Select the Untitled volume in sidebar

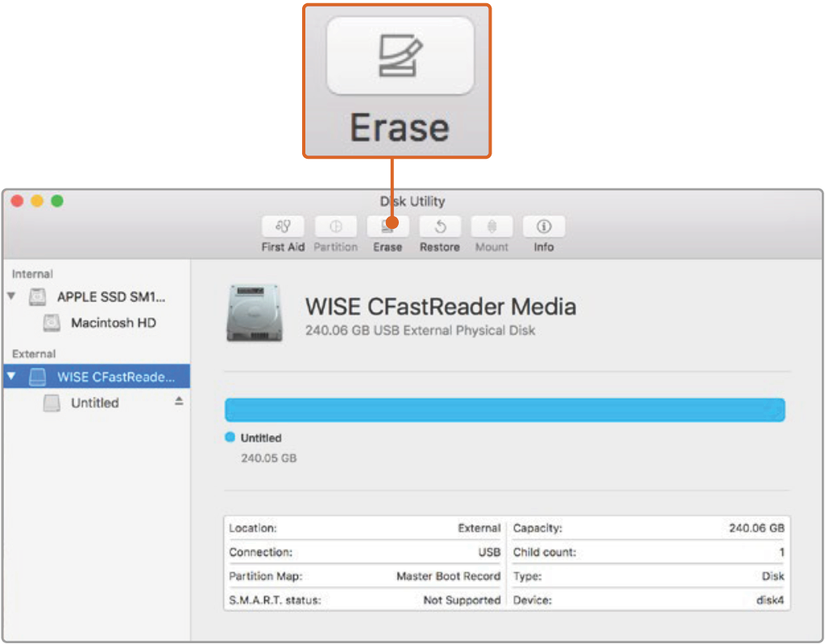94,403
